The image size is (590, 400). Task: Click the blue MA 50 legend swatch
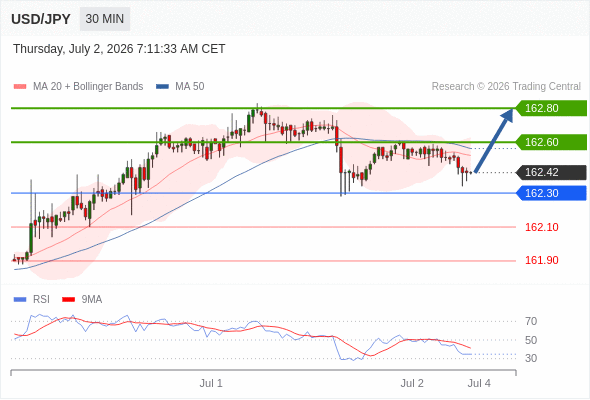tap(162, 87)
